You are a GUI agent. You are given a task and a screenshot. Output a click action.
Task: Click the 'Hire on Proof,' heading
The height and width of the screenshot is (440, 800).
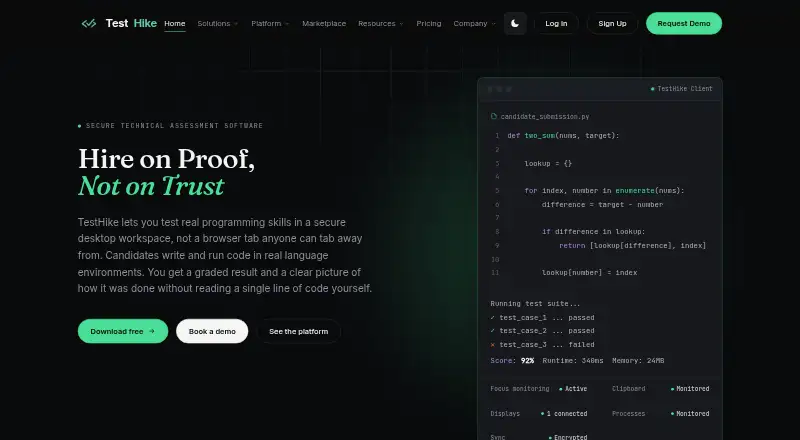166,159
